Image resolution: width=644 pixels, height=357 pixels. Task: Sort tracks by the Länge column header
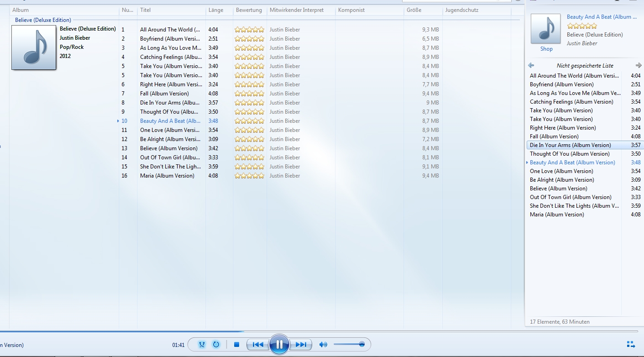pos(215,10)
